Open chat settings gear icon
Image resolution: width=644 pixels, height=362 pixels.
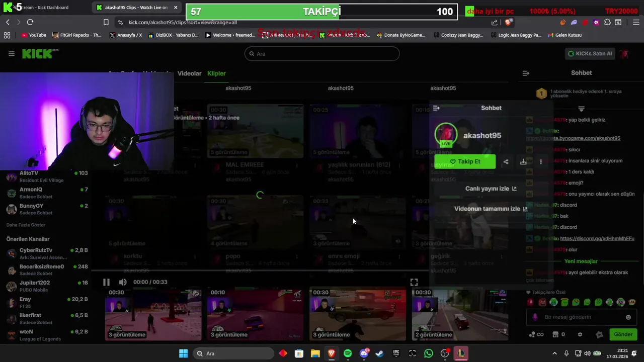[580, 334]
